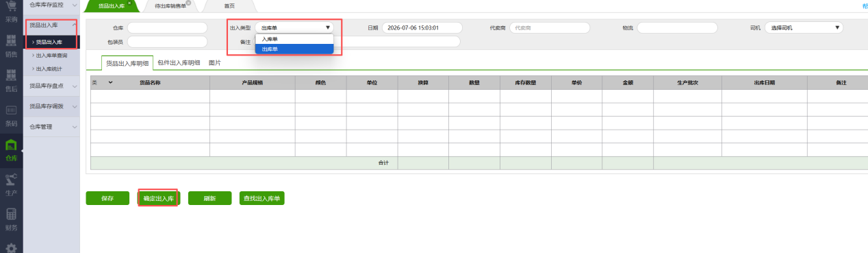868x253 pixels.
Task: Click the 确定出入库 confirm button
Action: 158,198
